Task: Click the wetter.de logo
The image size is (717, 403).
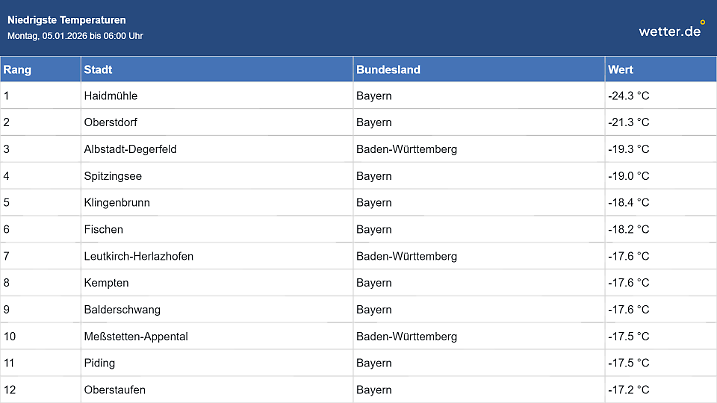Action: 672,30
